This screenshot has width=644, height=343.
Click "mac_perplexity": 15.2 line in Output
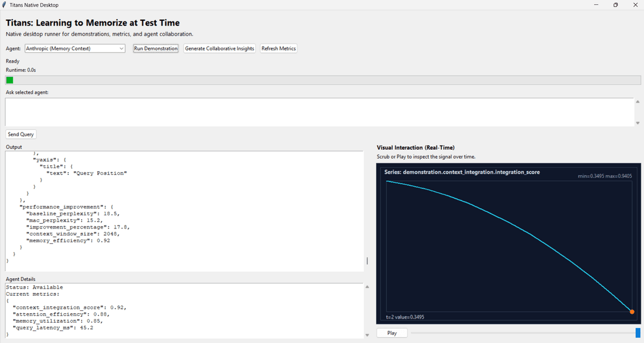(x=64, y=220)
